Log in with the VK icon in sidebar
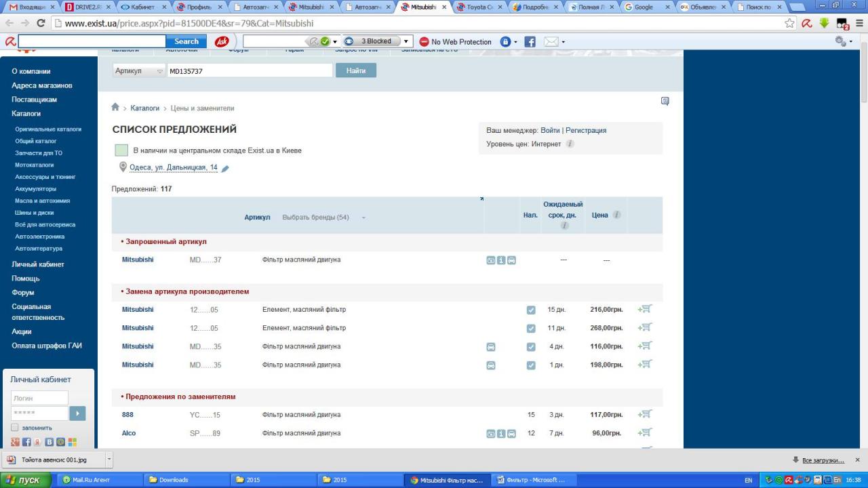This screenshot has width=868, height=488. [x=49, y=443]
